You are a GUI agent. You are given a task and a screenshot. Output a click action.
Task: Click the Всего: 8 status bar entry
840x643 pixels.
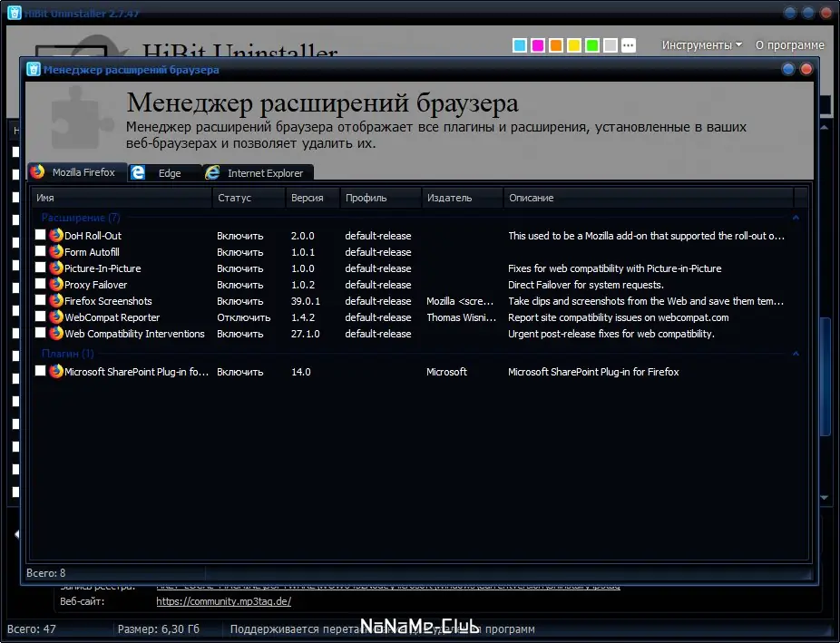click(x=46, y=573)
